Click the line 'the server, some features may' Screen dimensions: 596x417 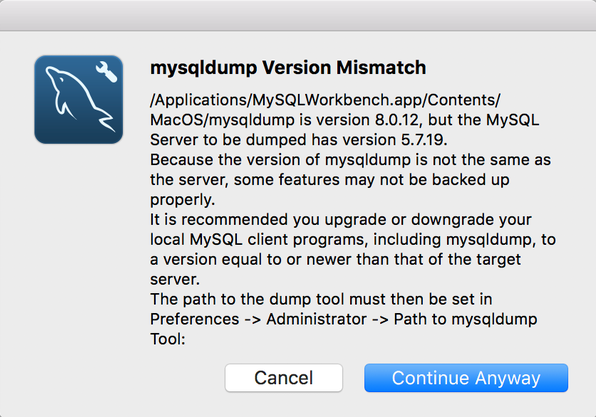330,179
